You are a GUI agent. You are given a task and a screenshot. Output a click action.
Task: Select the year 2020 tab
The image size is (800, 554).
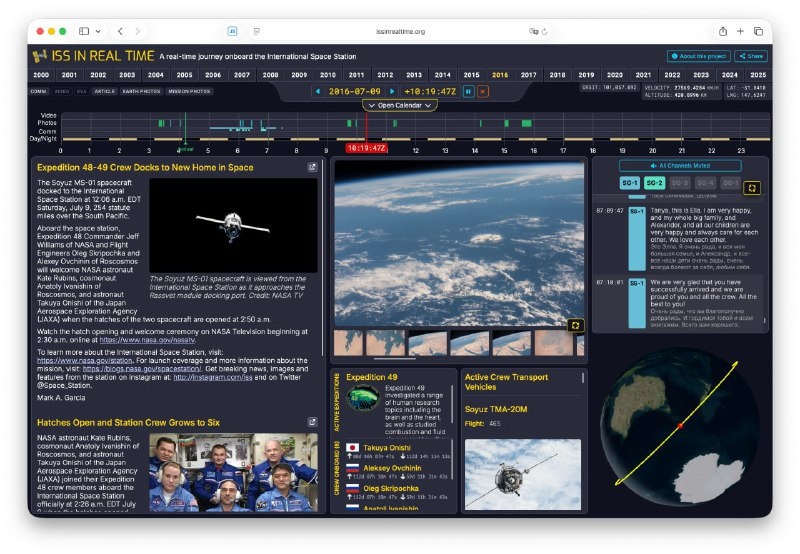point(615,75)
